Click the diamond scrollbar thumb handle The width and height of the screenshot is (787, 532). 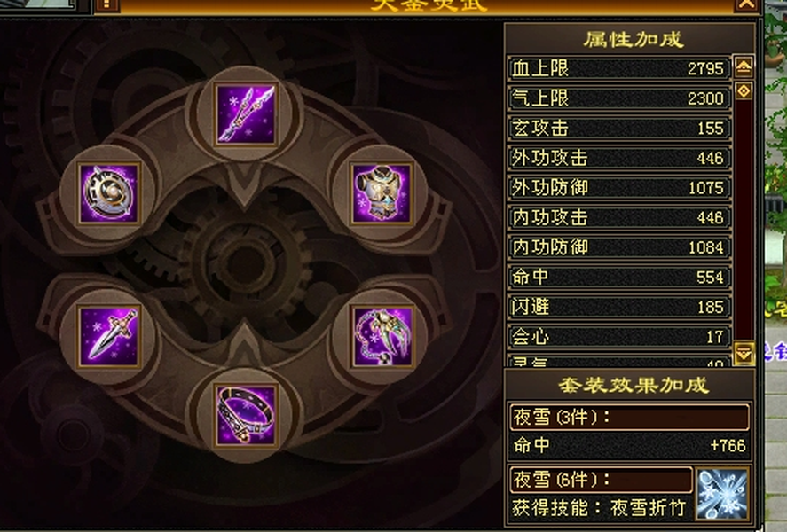(744, 90)
